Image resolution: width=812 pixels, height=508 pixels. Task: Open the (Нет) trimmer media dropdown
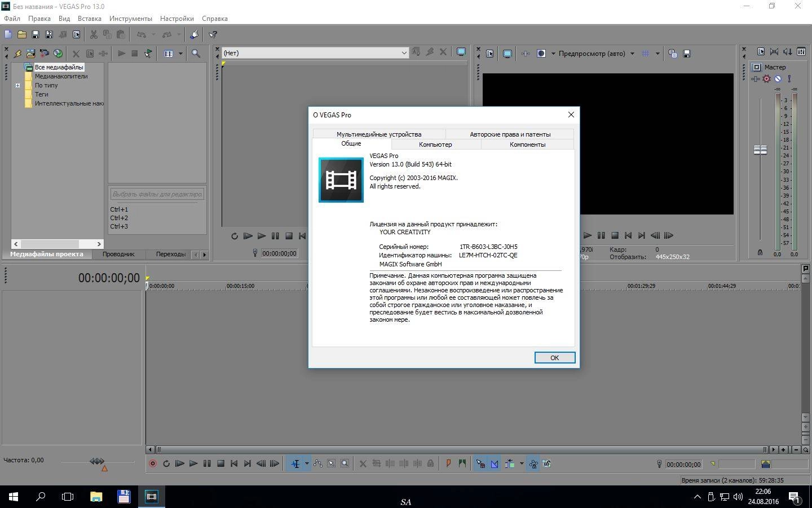[404, 53]
